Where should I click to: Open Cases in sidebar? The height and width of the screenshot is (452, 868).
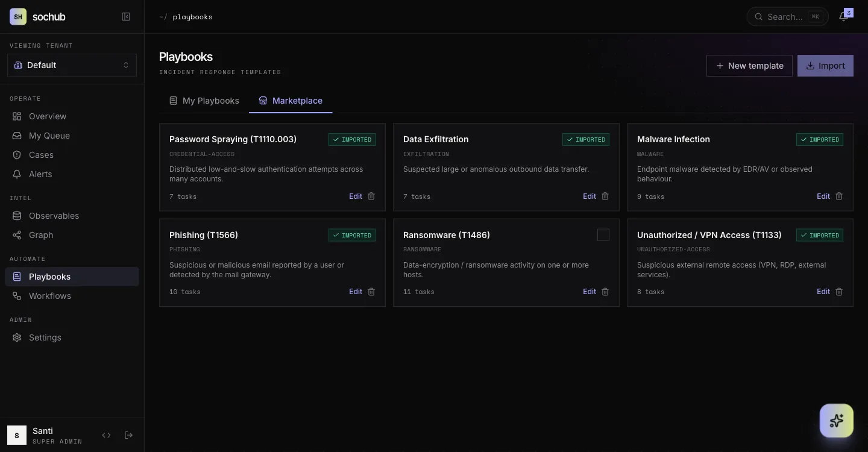[72, 155]
